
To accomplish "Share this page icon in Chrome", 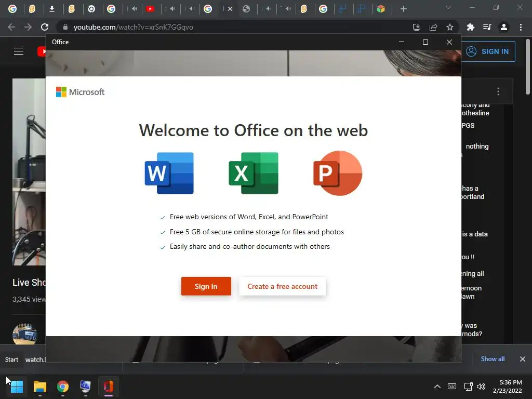I will point(433,27).
